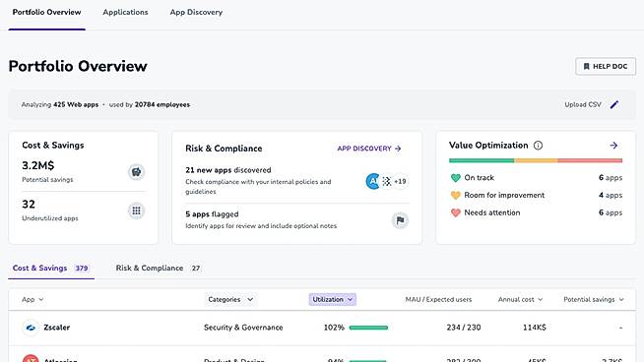Click the 20784 employees text

pyautogui.click(x=162, y=104)
